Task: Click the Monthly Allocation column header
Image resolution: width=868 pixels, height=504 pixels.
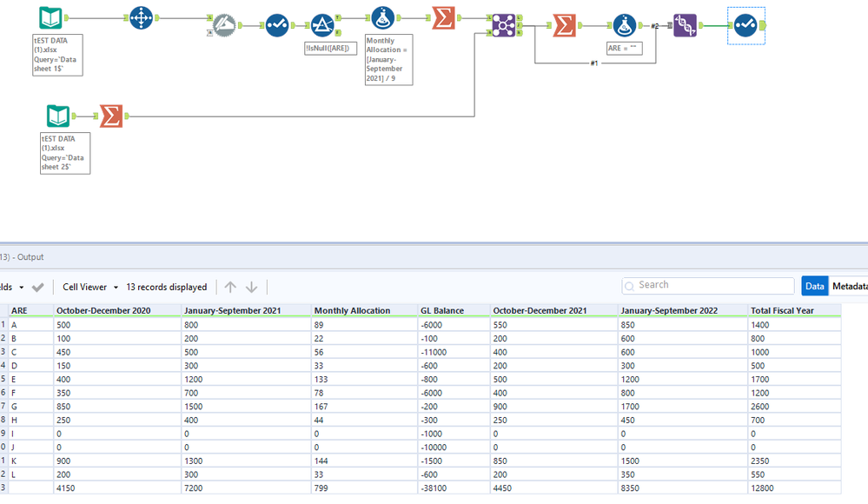Action: coord(364,311)
